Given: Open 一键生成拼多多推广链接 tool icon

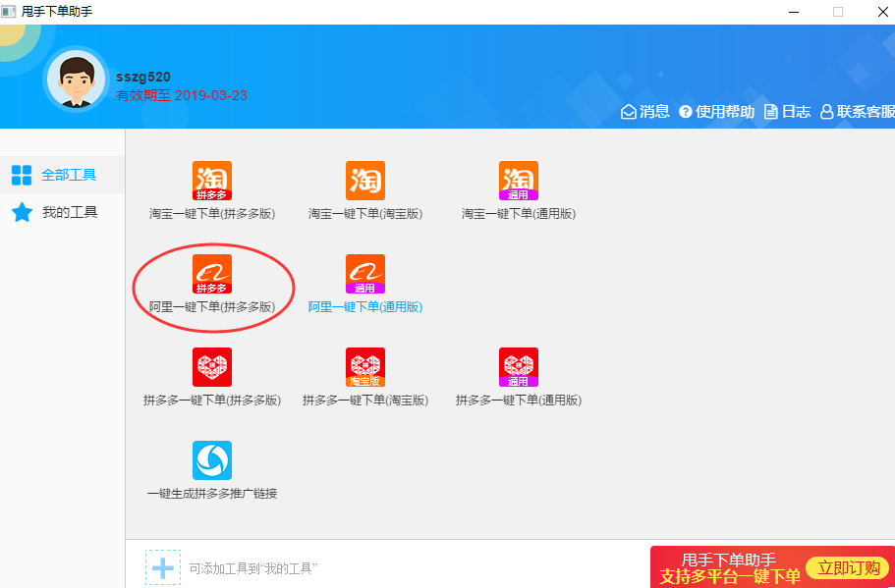Looking at the screenshot, I should tap(212, 460).
